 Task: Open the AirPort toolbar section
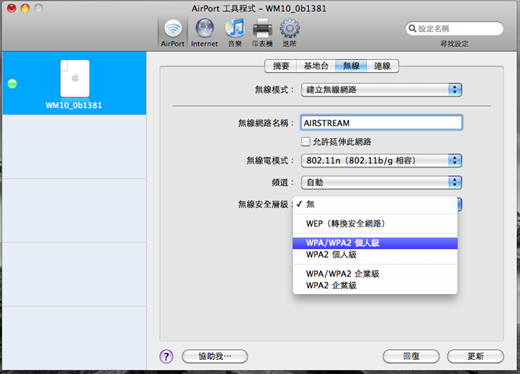(x=173, y=33)
